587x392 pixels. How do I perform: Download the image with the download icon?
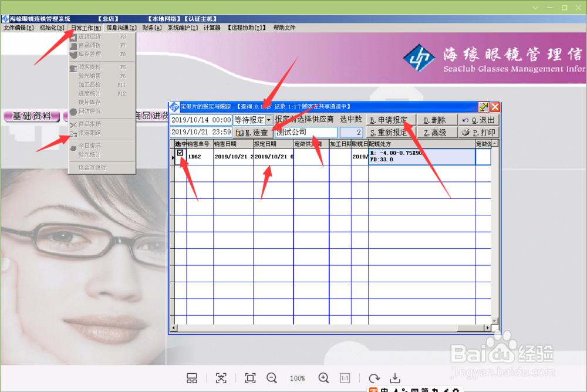pos(395,378)
